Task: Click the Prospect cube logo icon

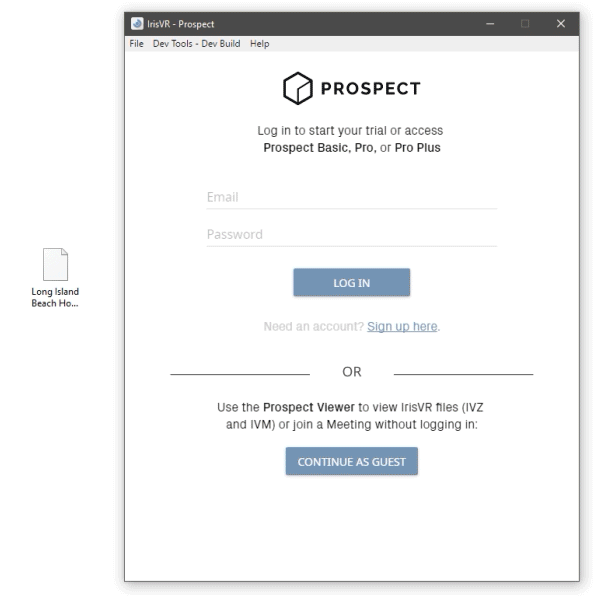Action: click(x=298, y=88)
